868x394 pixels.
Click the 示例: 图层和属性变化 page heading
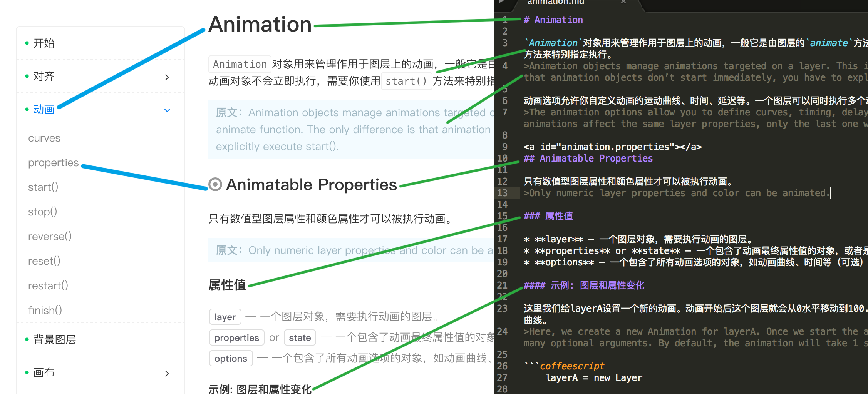click(x=260, y=389)
